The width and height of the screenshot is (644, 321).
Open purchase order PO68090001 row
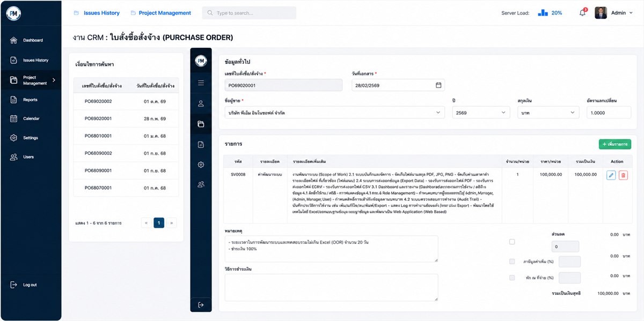[x=127, y=170]
